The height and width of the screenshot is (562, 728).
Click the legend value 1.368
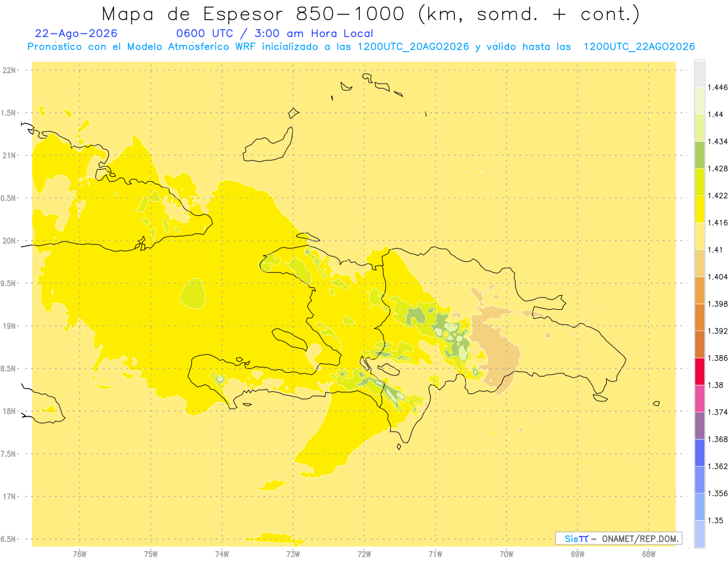tap(718, 440)
